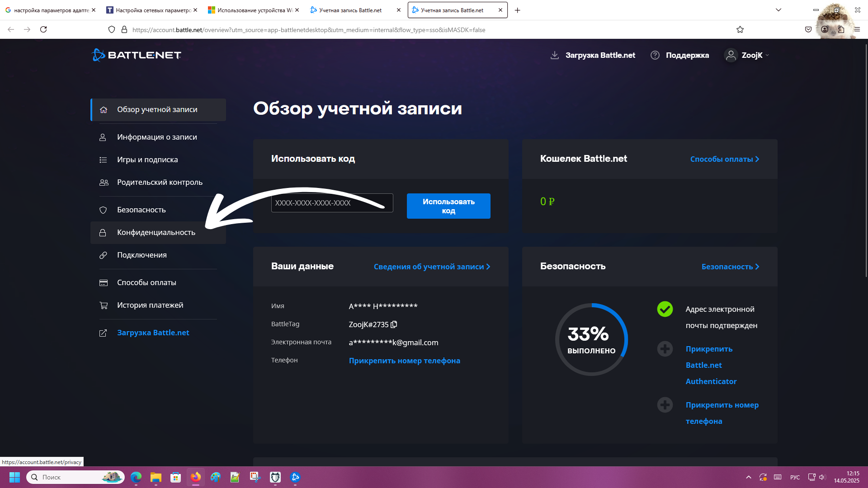Click Прикрепить номер телефона under Ваши данные
Image resolution: width=868 pixels, height=488 pixels.
pos(404,361)
